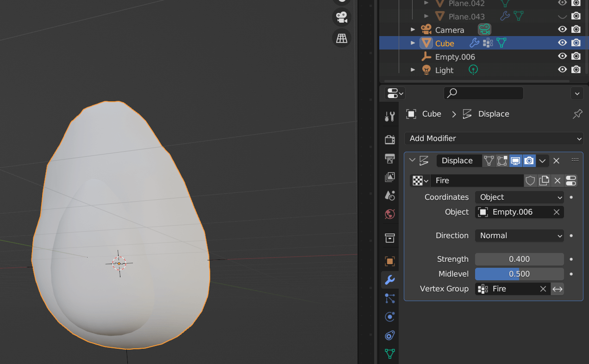The height and width of the screenshot is (364, 589).
Task: Remove the Displace modifier
Action: [557, 160]
